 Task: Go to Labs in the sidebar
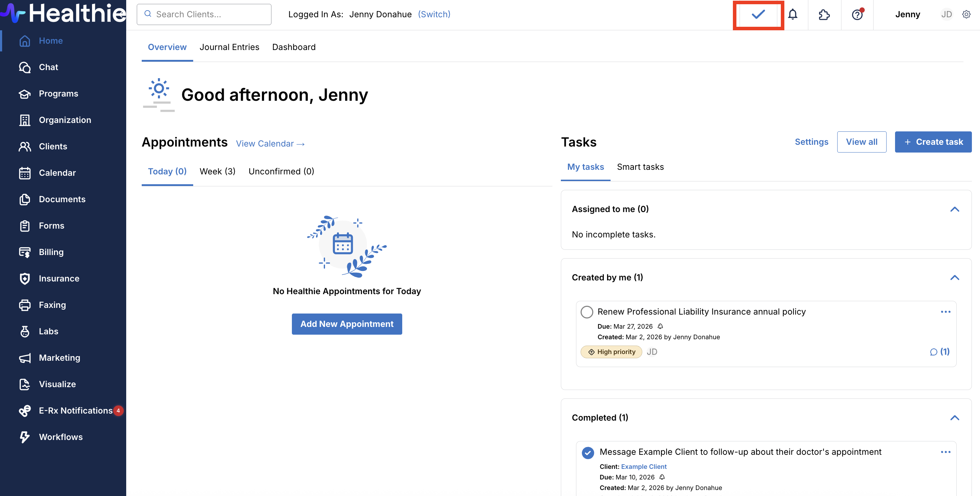click(48, 331)
